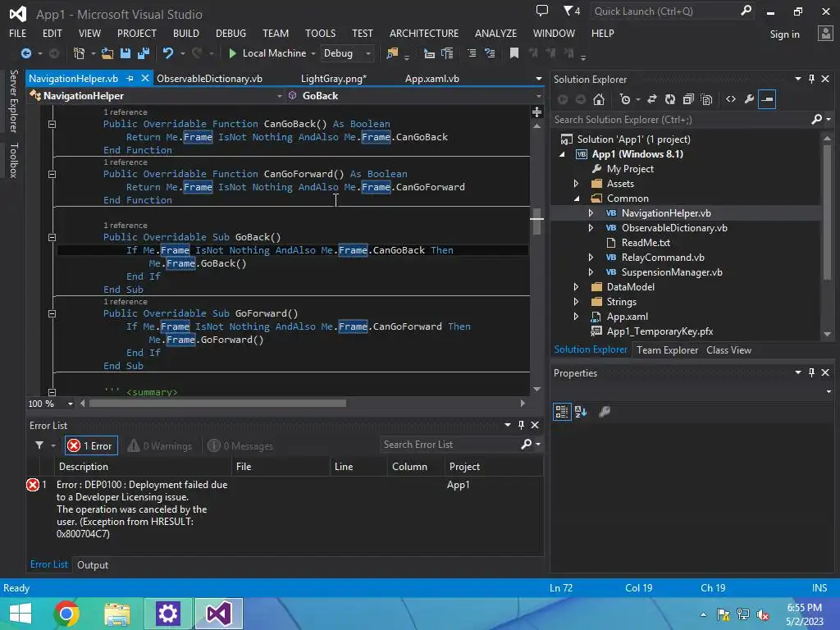Click the Save All icon
Image resolution: width=840 pixels, height=630 pixels.
[143, 53]
